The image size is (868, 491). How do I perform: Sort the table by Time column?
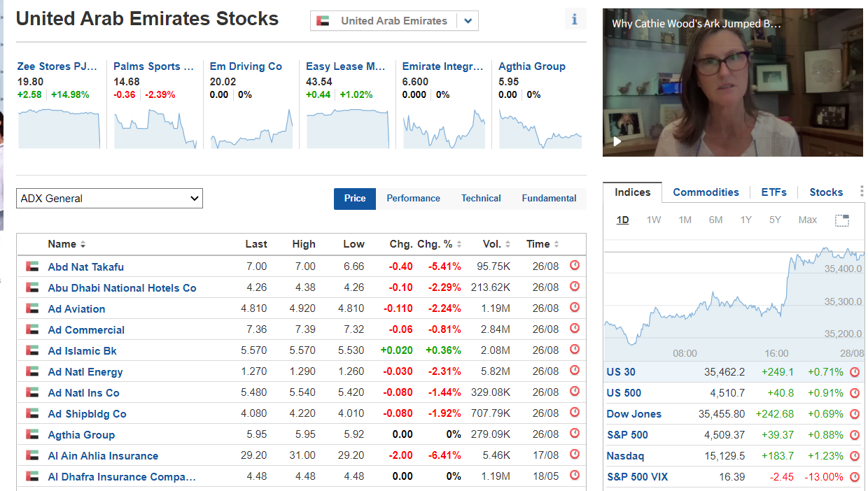point(542,244)
